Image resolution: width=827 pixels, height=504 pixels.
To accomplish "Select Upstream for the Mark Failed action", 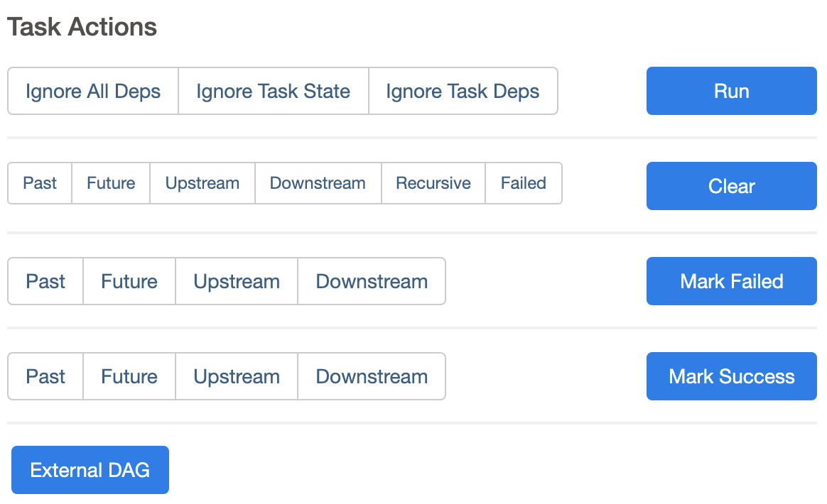I will (236, 281).
